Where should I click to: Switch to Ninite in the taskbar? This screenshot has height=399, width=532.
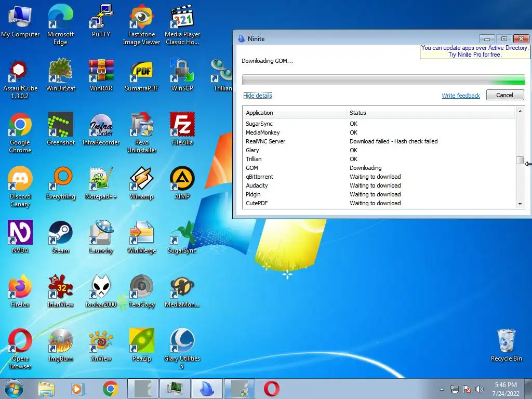tap(207, 389)
